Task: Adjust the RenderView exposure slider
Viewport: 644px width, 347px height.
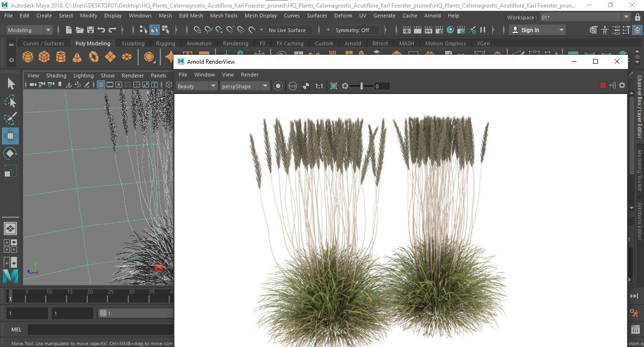Action: pos(362,86)
